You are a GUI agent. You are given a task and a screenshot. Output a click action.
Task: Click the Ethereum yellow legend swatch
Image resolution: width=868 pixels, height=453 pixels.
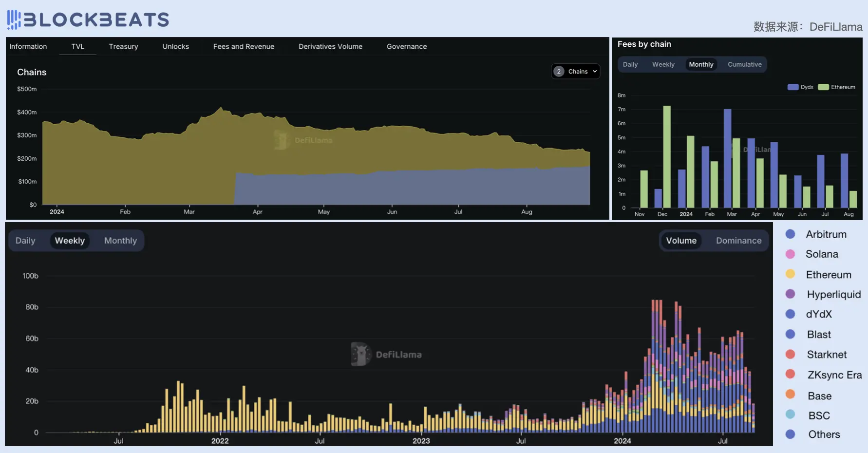coord(791,274)
